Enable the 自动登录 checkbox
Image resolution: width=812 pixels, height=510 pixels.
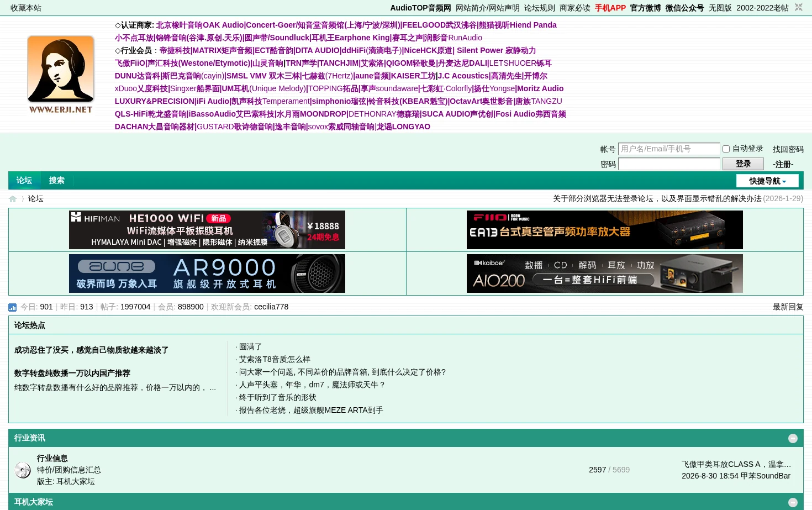(x=726, y=149)
